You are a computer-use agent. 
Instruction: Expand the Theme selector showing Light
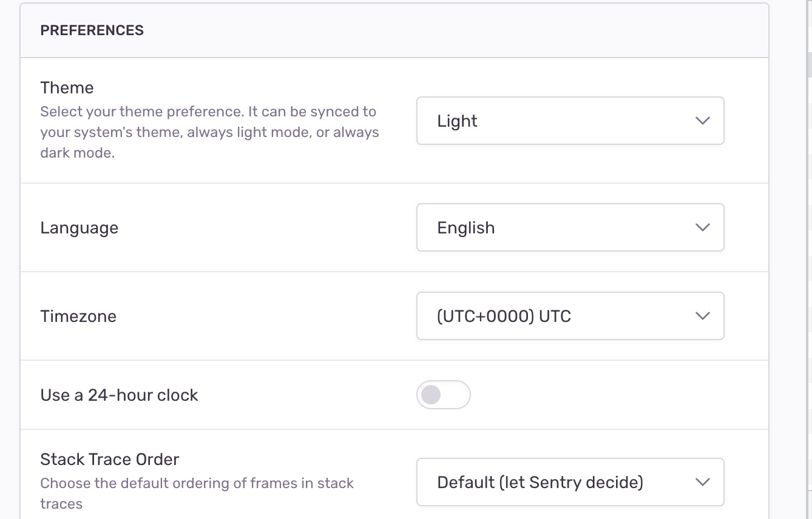570,121
